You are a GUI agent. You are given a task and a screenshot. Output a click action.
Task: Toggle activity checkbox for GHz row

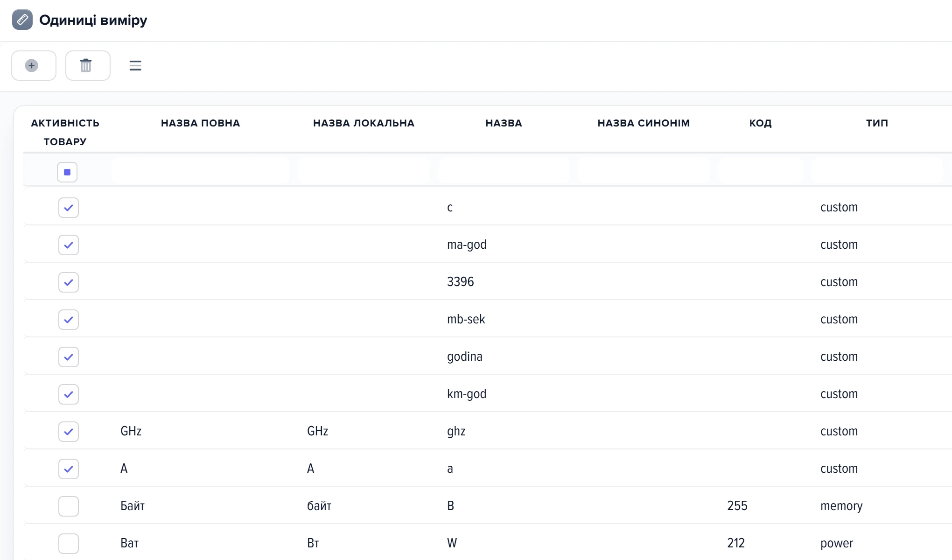pos(69,432)
